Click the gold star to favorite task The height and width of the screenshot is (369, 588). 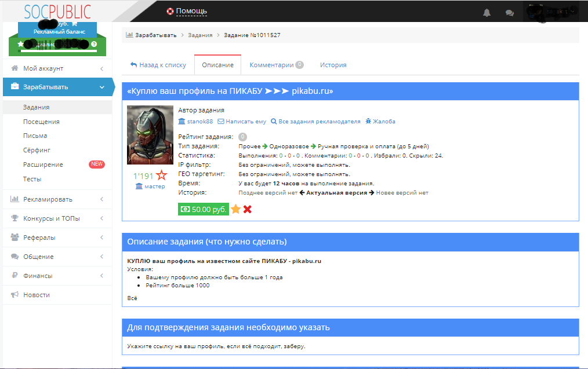pos(235,209)
